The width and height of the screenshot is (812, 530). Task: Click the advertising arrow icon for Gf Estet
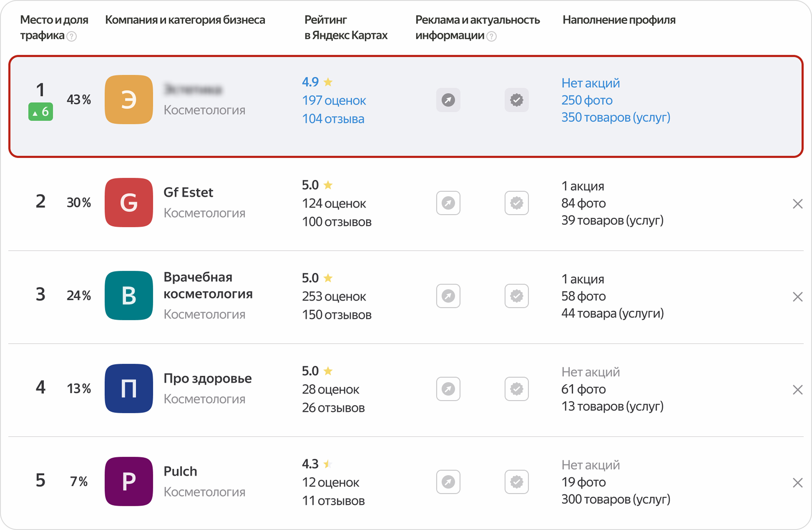pyautogui.click(x=448, y=203)
